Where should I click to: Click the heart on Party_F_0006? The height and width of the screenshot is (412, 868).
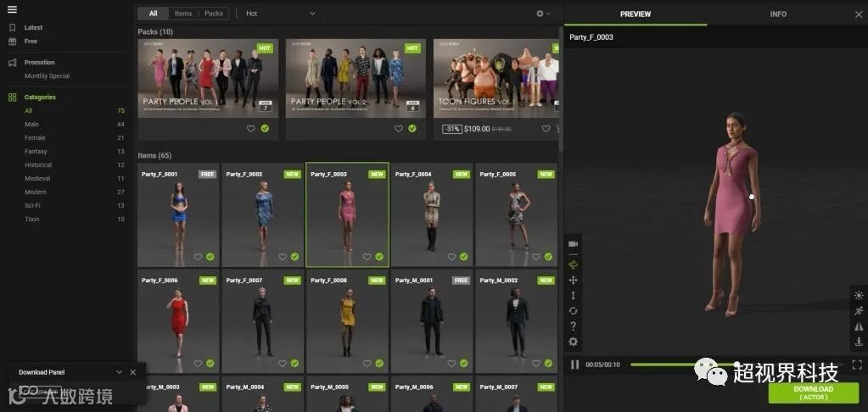point(198,364)
